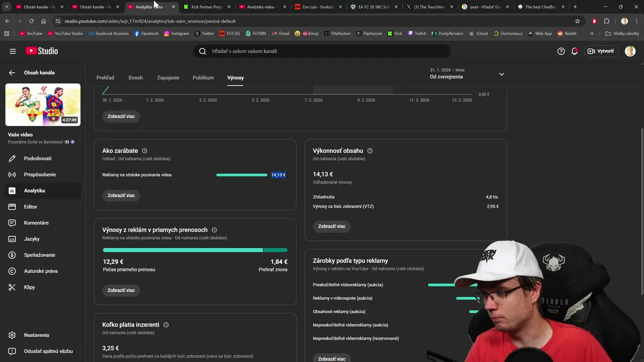
Task: Click the video thumbnail in the sidebar
Action: [x=43, y=105]
